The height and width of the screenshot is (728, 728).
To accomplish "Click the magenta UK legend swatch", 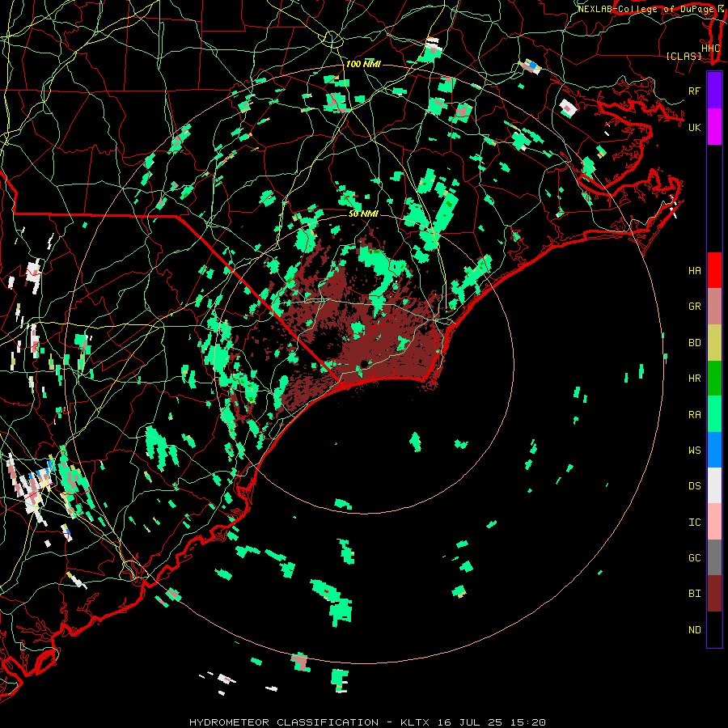I will click(x=714, y=126).
